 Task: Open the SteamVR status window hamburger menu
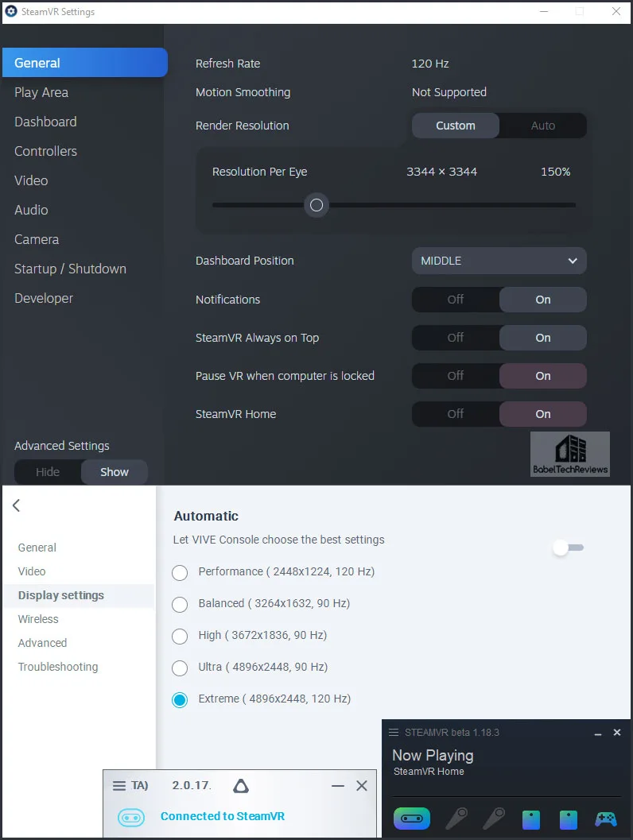[394, 733]
